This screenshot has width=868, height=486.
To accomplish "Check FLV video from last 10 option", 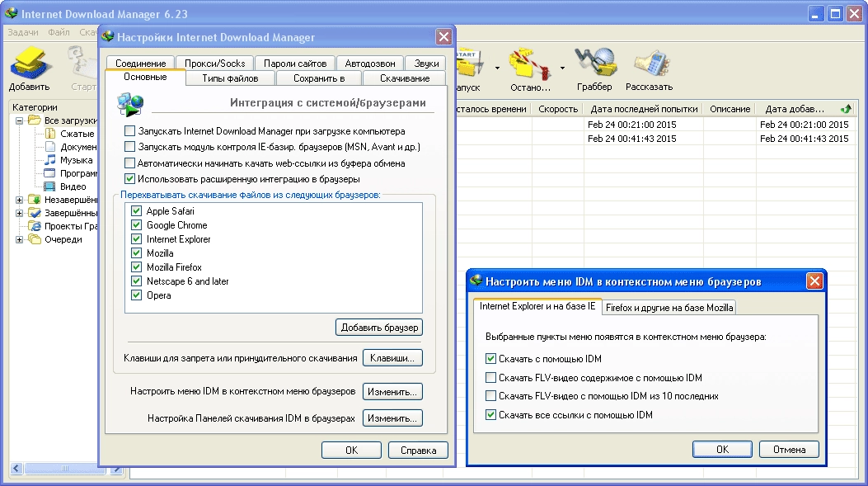I will click(490, 396).
